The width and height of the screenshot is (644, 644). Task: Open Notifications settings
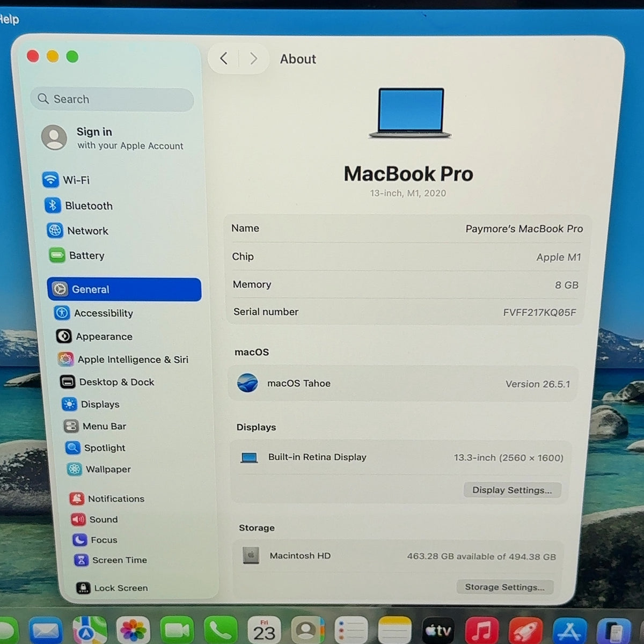[x=107, y=499]
